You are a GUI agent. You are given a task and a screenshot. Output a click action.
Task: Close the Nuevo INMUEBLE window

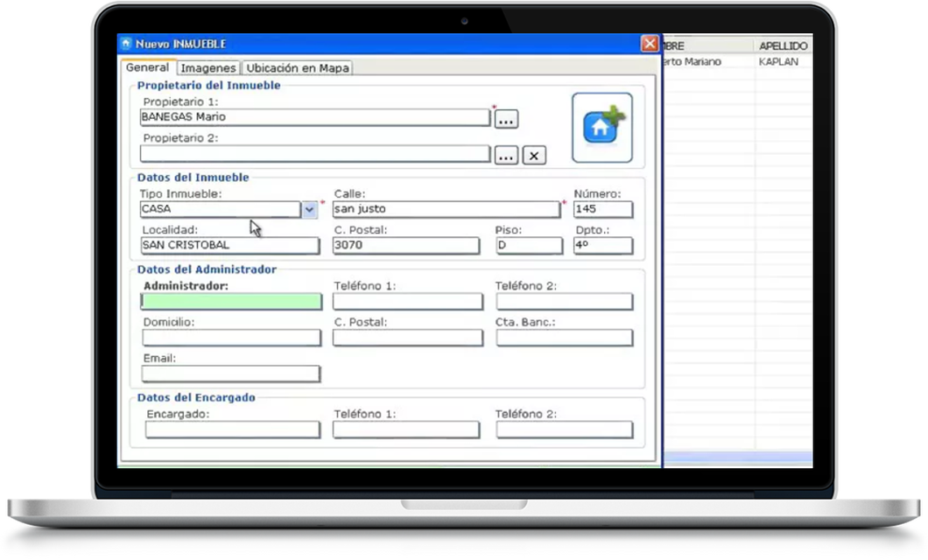649,44
